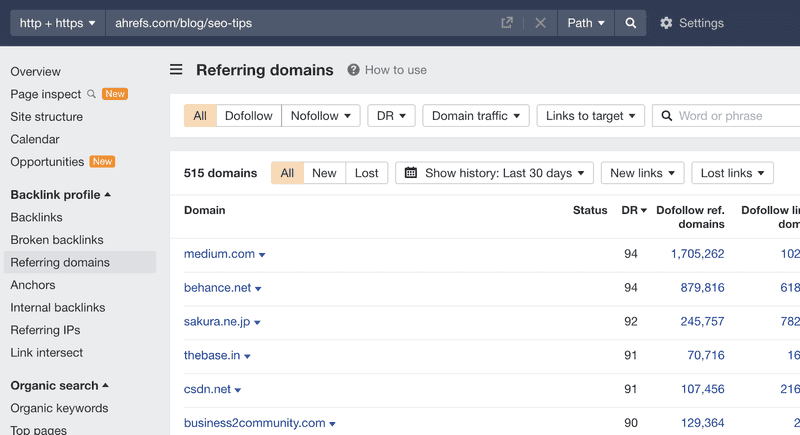
Task: Click magnifier icon beside Page inspect
Action: [x=91, y=94]
